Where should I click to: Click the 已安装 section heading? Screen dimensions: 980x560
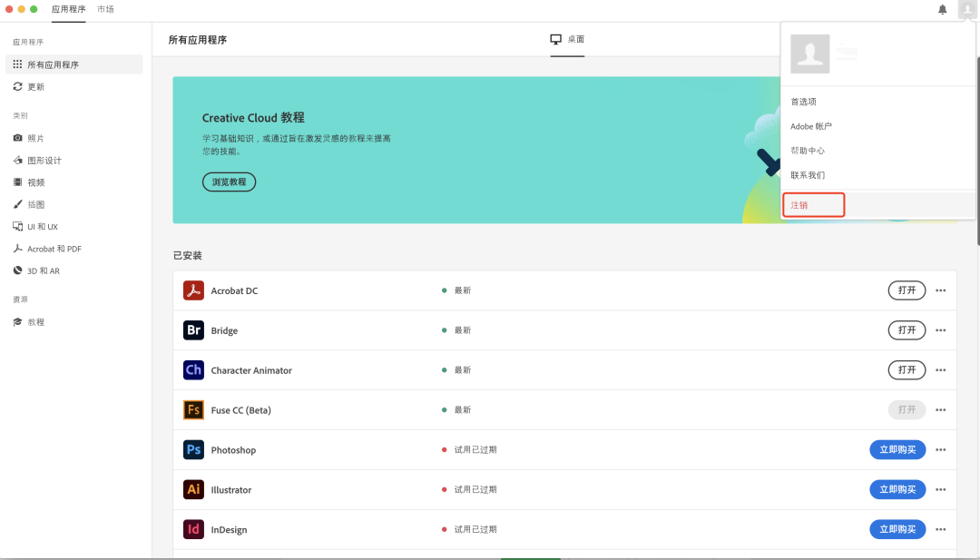click(x=188, y=256)
